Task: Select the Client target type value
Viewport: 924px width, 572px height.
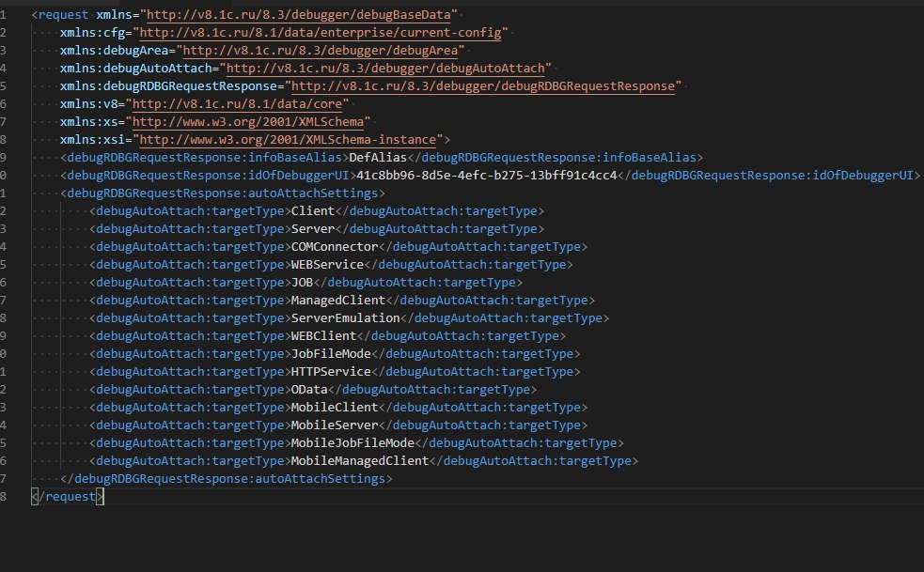Action: pyautogui.click(x=313, y=211)
